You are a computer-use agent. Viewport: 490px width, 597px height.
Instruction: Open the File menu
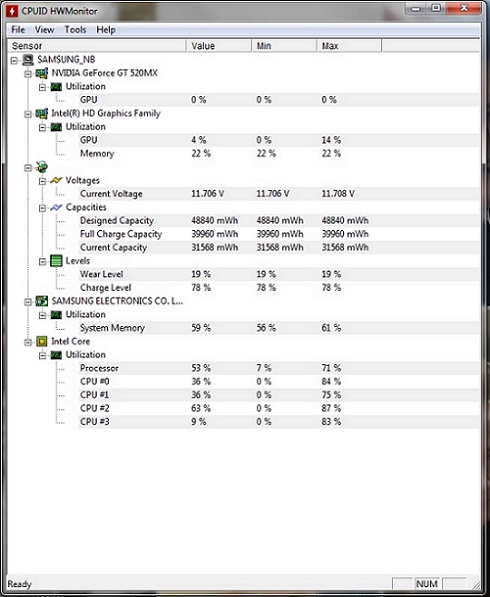click(18, 30)
